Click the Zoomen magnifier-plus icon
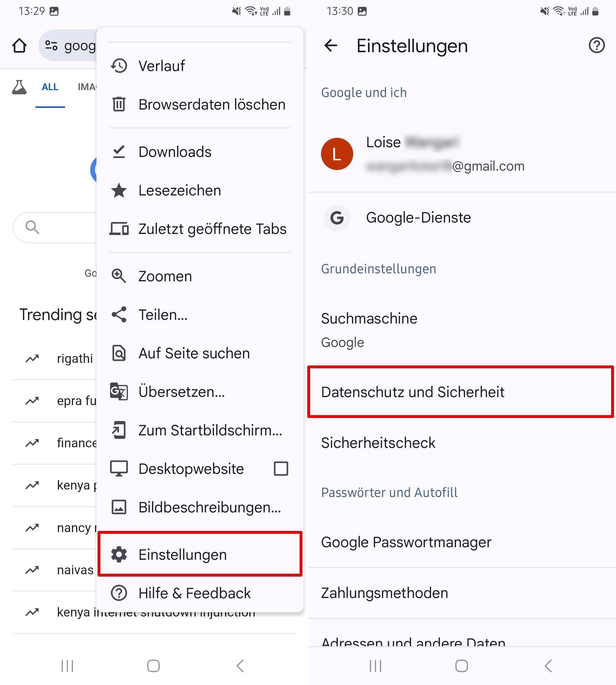The image size is (616, 685). [x=119, y=276]
